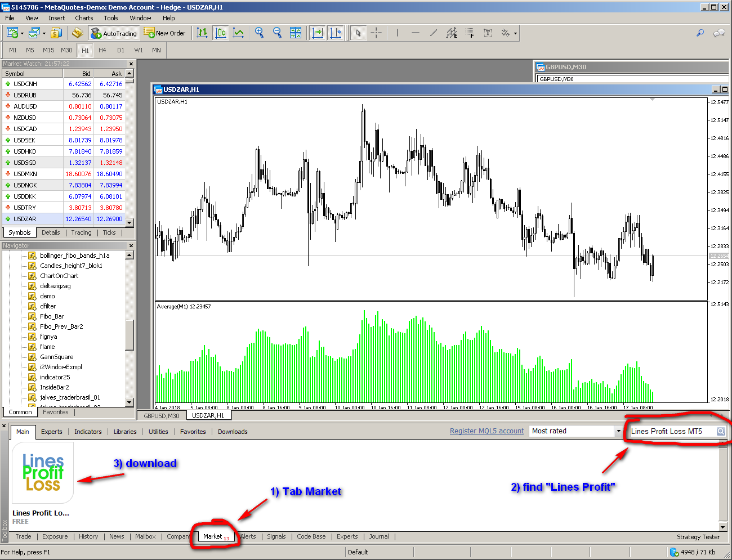
Task: Select the H4 timeframe
Action: pyautogui.click(x=102, y=50)
